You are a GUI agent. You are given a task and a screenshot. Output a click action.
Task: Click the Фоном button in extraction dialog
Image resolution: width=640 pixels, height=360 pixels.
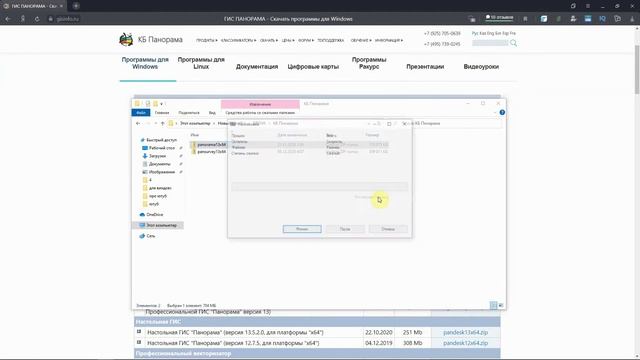302,229
